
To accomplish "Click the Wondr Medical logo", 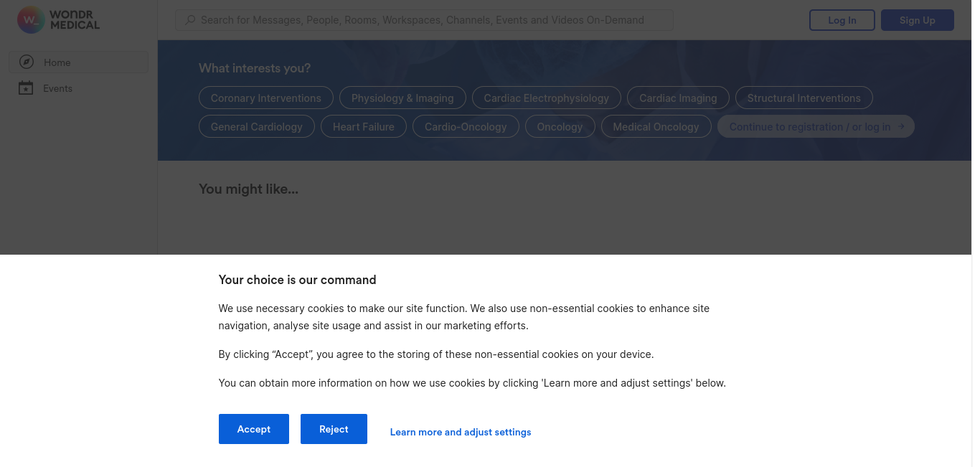I will 59,19.
